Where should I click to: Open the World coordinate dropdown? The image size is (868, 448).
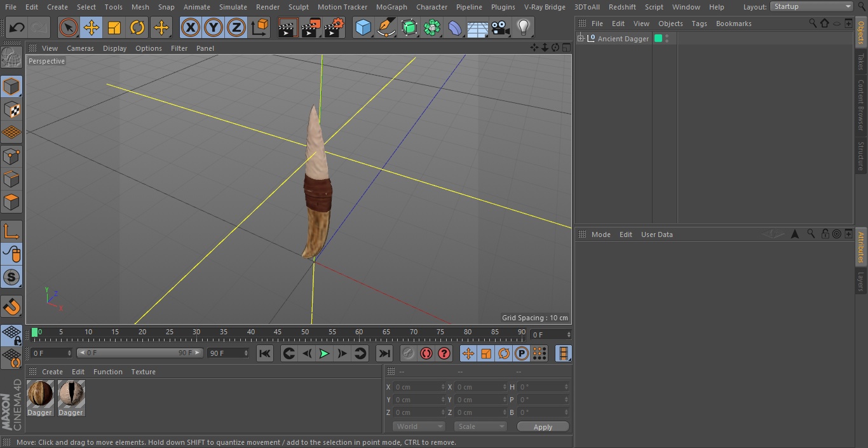click(x=418, y=426)
